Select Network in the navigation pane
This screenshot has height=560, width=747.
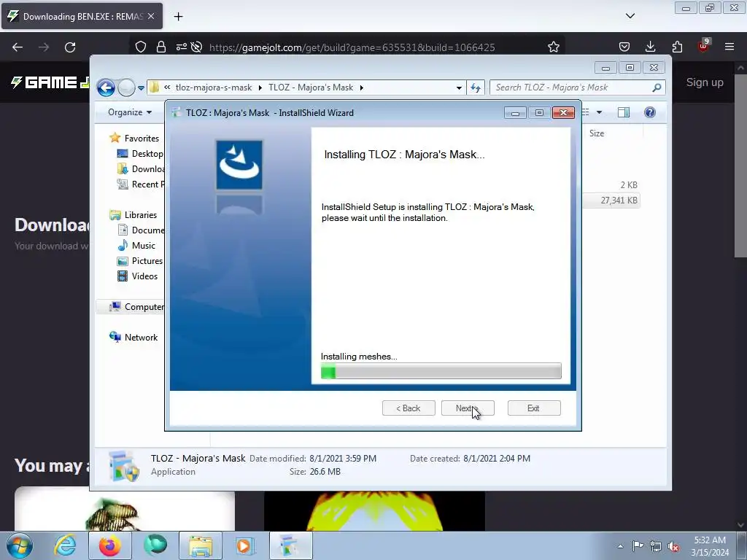134,337
